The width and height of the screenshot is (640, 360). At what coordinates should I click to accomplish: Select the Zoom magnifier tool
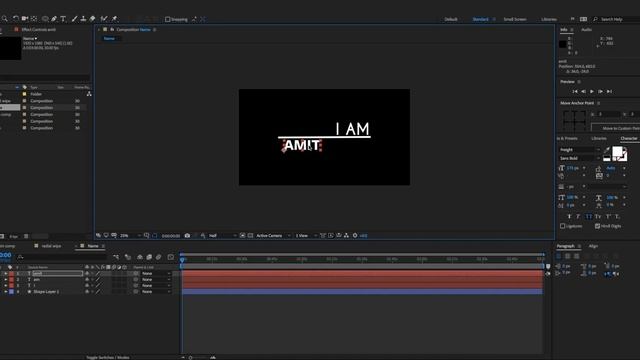(4, 19)
